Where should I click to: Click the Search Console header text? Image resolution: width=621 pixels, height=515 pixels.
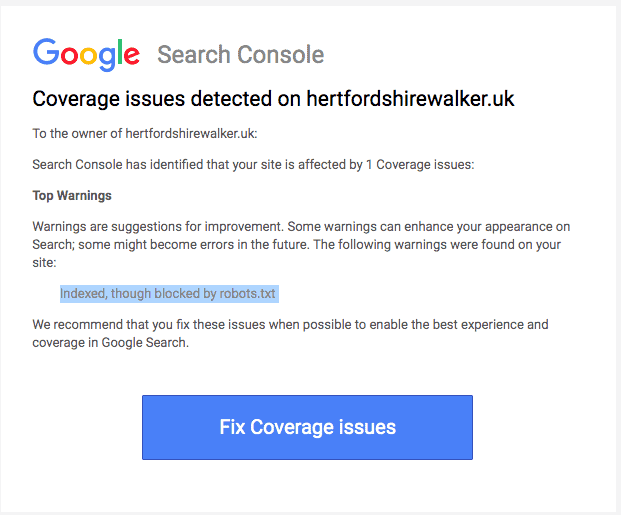[240, 54]
